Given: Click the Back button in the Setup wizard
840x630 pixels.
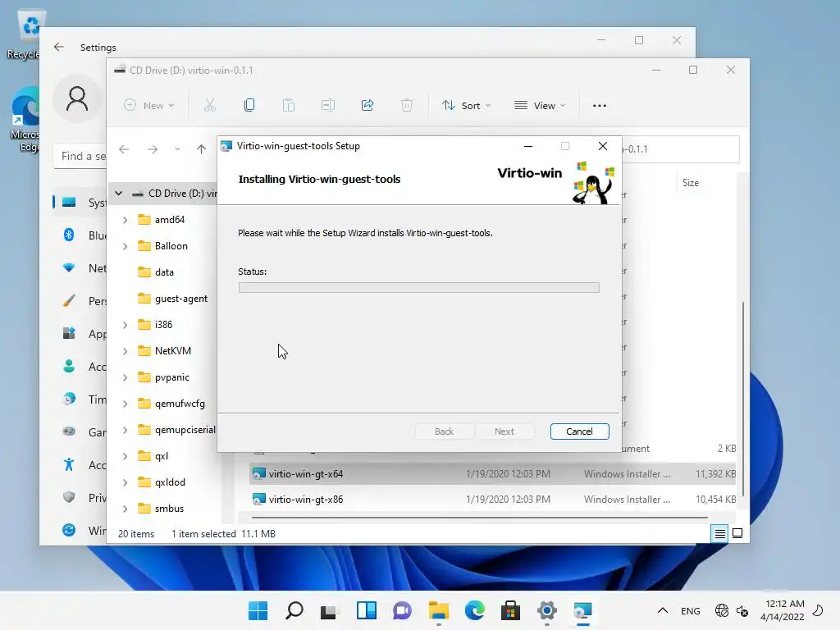Looking at the screenshot, I should tap(444, 431).
